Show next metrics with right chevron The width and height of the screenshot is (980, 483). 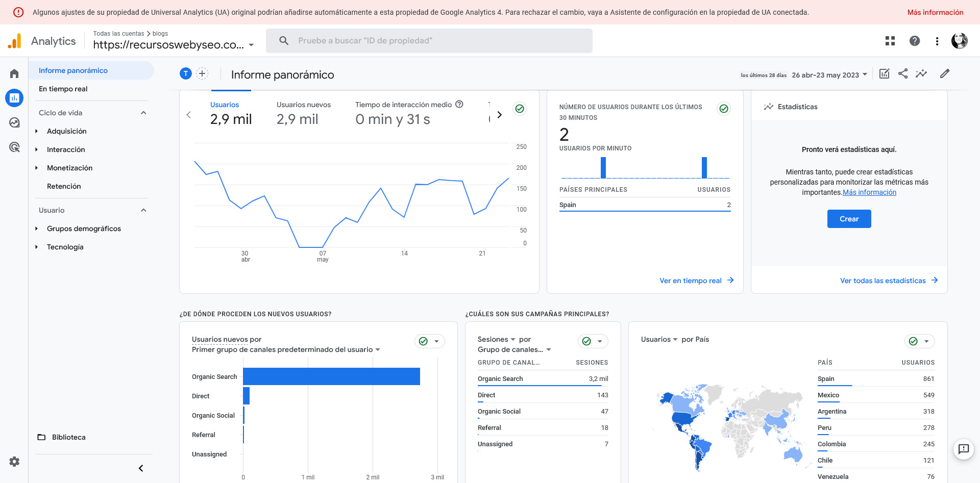(499, 115)
